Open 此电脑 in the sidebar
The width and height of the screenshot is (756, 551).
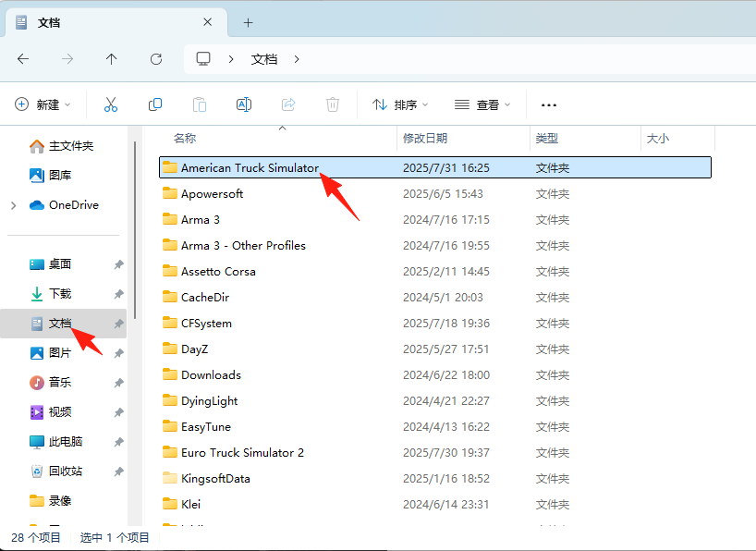click(56, 442)
